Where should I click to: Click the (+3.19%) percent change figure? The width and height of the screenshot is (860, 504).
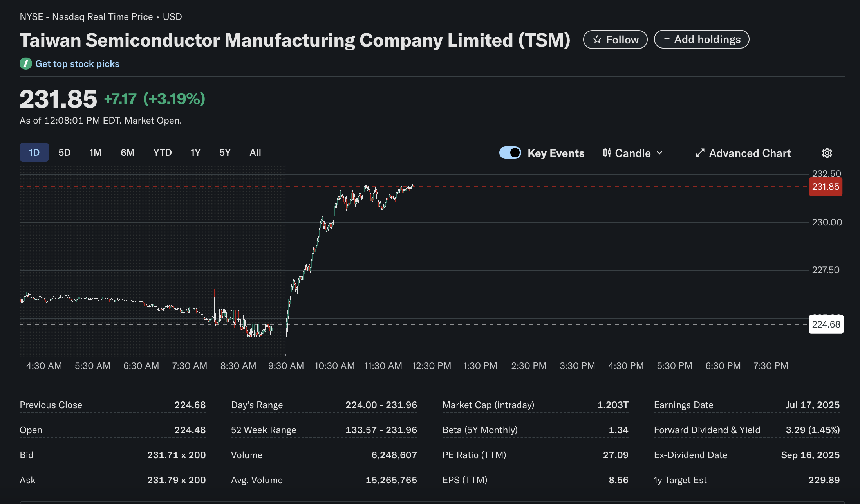click(174, 99)
